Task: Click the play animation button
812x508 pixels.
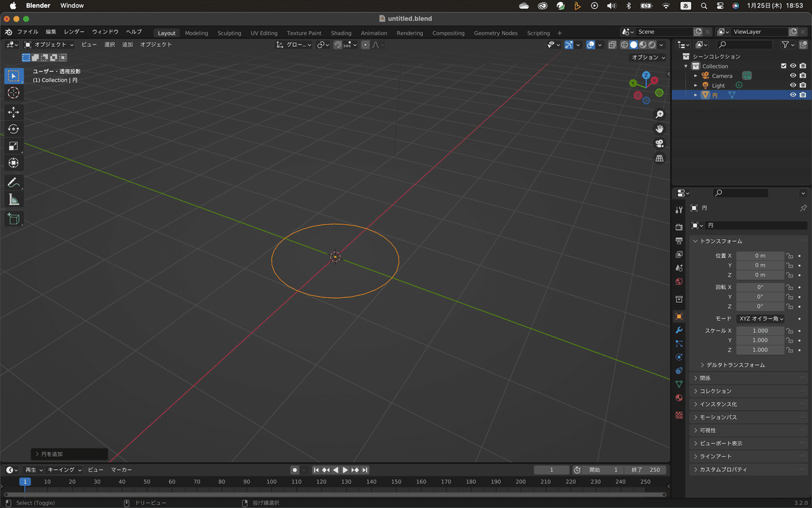Action: (345, 470)
